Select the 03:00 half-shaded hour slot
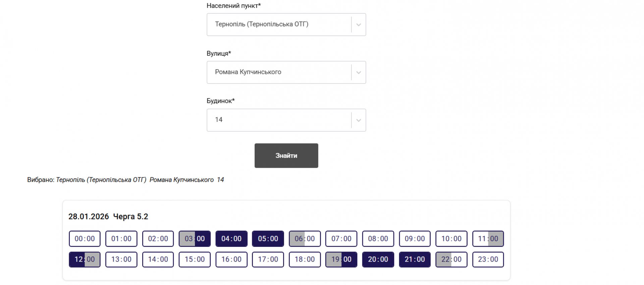The image size is (644, 285). coord(195,239)
